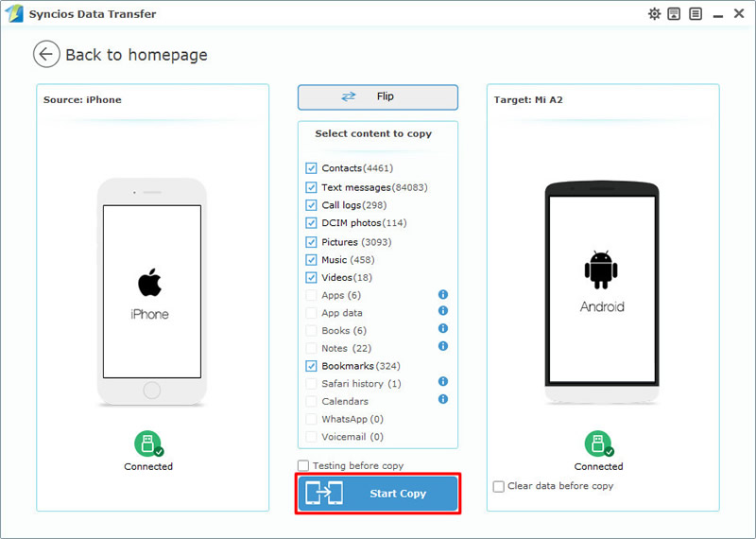Check the Books checkbox
Screen dimensions: 756x539
[x=311, y=331]
